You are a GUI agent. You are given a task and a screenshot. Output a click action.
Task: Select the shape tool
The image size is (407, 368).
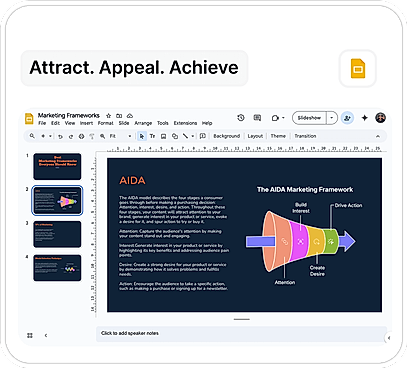pos(175,136)
